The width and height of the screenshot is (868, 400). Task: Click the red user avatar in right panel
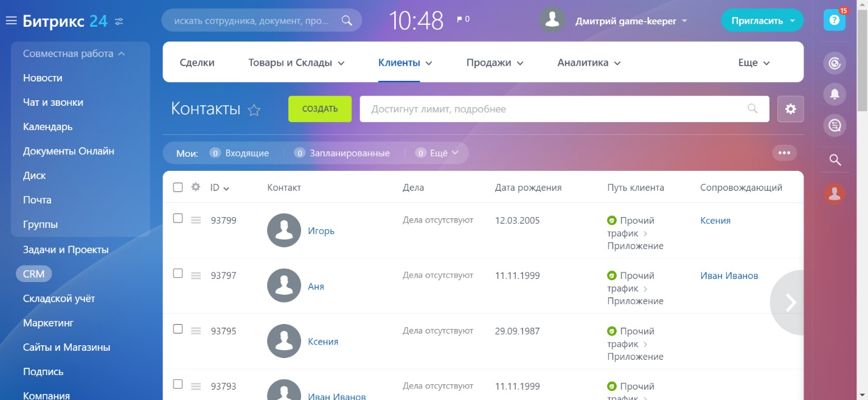(835, 194)
